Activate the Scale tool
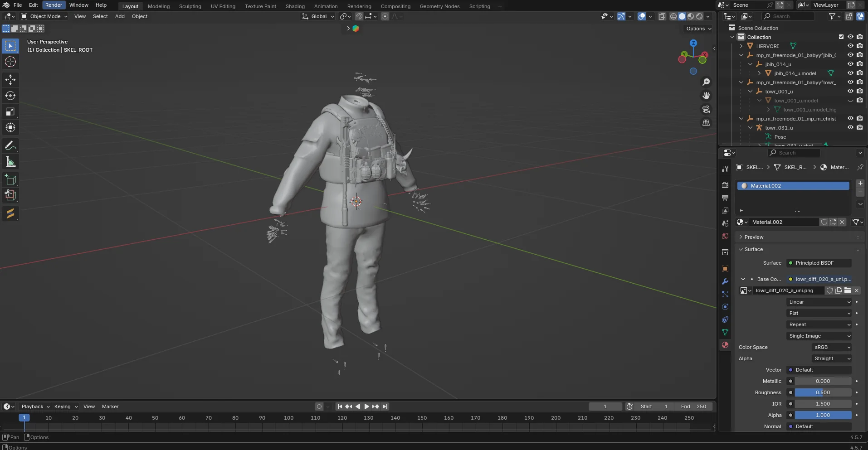Screen dimensions: 868x450 10,111
